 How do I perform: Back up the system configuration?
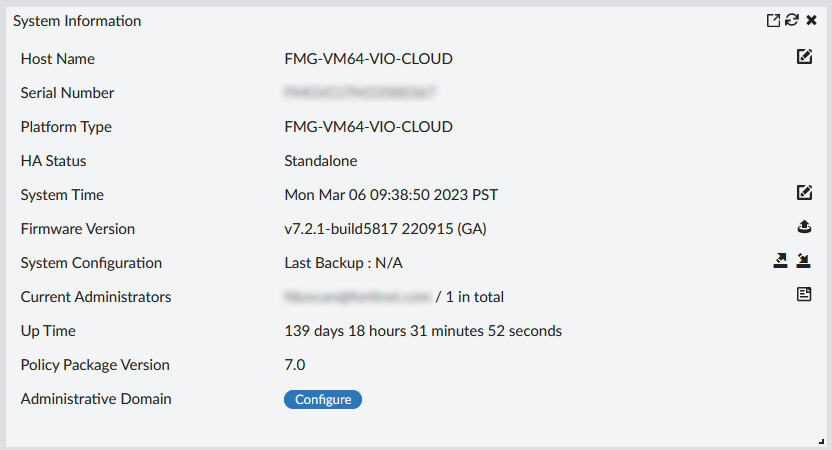781,261
